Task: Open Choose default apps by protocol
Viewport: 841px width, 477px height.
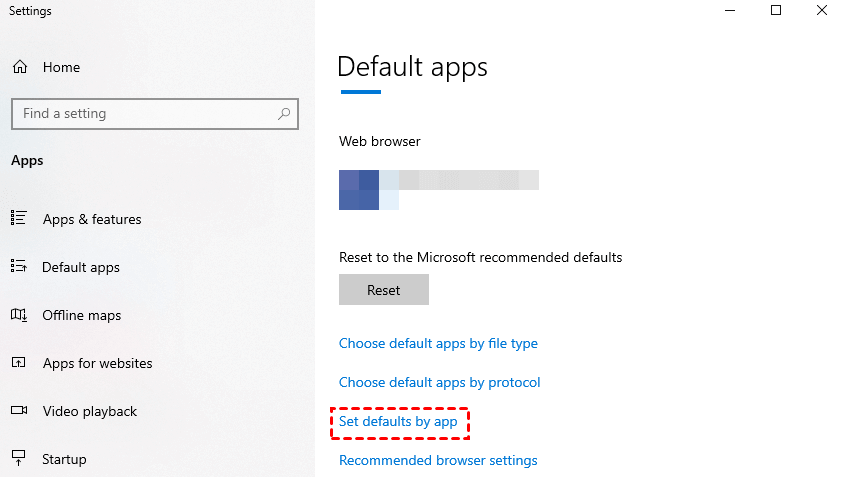Action: click(x=439, y=382)
